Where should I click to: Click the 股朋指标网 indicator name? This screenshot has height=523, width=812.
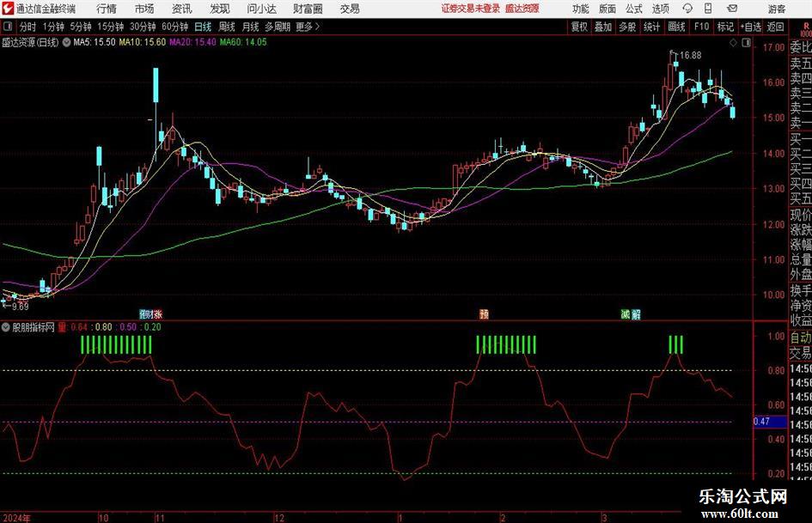[34, 327]
